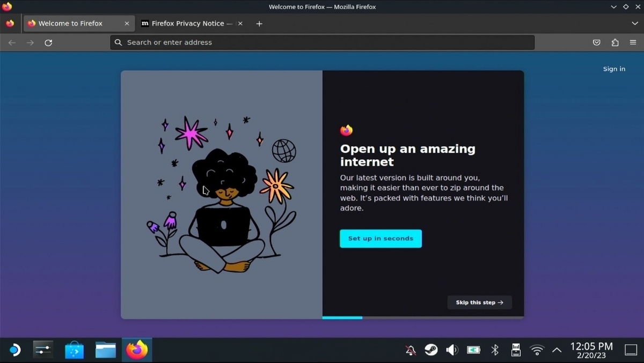Open Dolphin file manager from taskbar

click(106, 350)
